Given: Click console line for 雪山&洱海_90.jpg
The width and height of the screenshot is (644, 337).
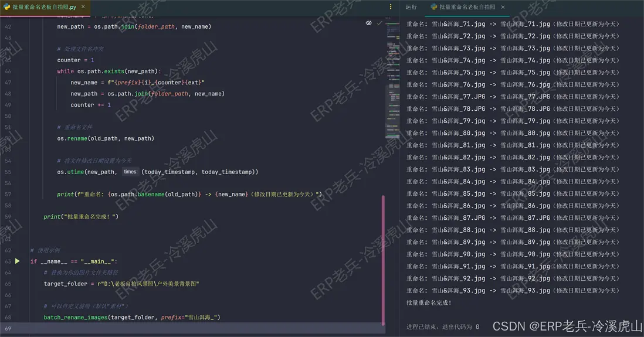Looking at the screenshot, I should click(x=513, y=254).
